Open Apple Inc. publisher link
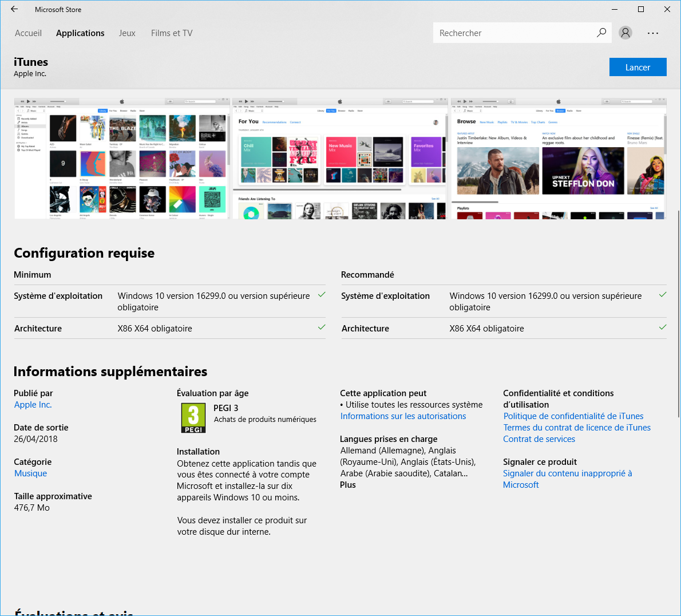Screen dimensions: 681x616 33,404
